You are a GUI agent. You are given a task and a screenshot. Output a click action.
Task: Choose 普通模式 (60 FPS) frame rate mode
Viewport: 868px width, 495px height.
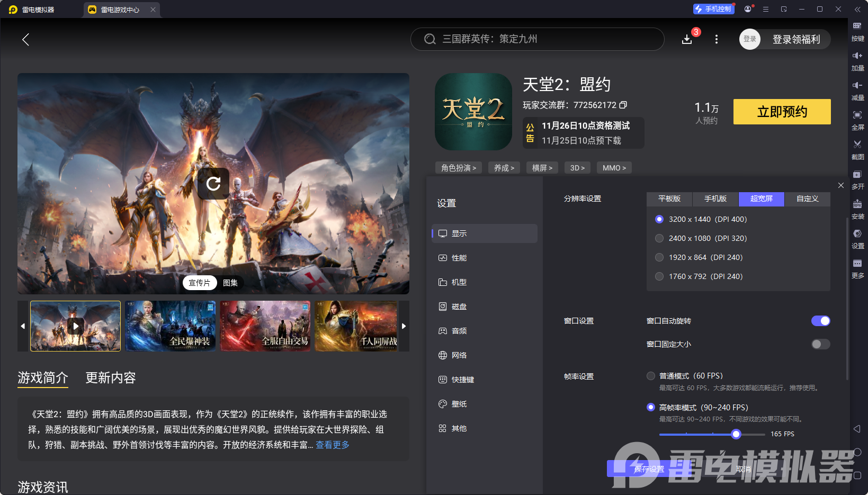(651, 376)
